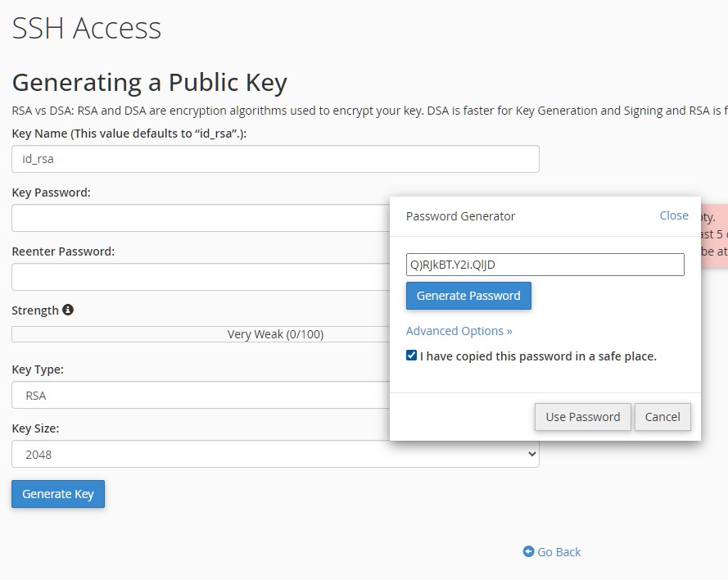The height and width of the screenshot is (580, 728).
Task: Follow the Go Back text link
Action: point(559,552)
